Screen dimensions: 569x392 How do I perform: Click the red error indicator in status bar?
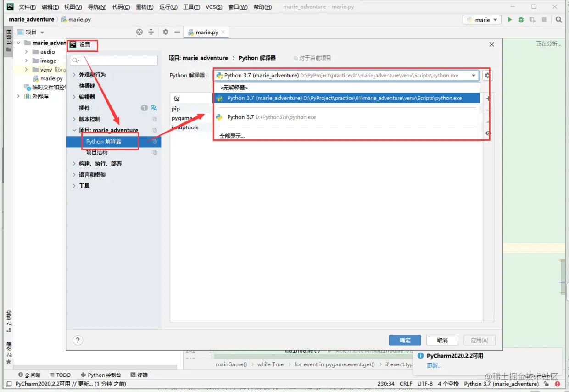pos(557,384)
